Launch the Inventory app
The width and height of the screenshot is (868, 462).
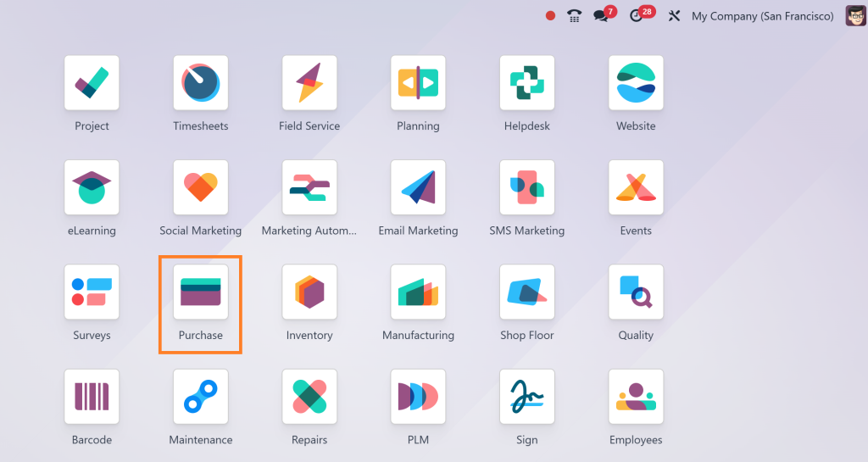click(309, 292)
